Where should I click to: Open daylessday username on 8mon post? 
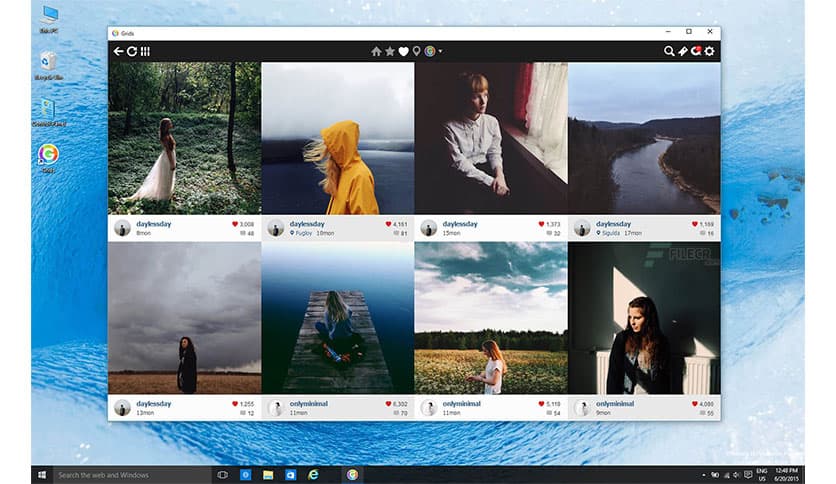pyautogui.click(x=154, y=224)
